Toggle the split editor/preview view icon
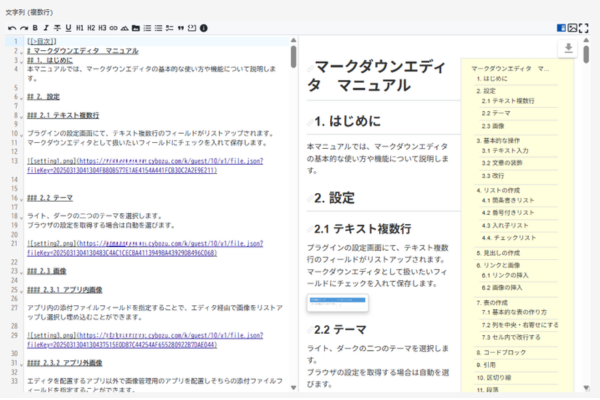This screenshot has height=400, width=600. (561, 28)
